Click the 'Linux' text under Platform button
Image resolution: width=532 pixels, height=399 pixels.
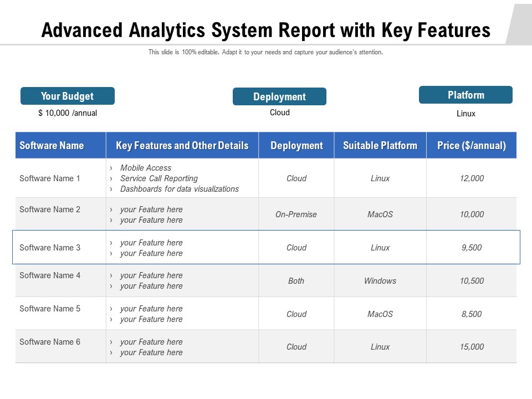coord(466,114)
